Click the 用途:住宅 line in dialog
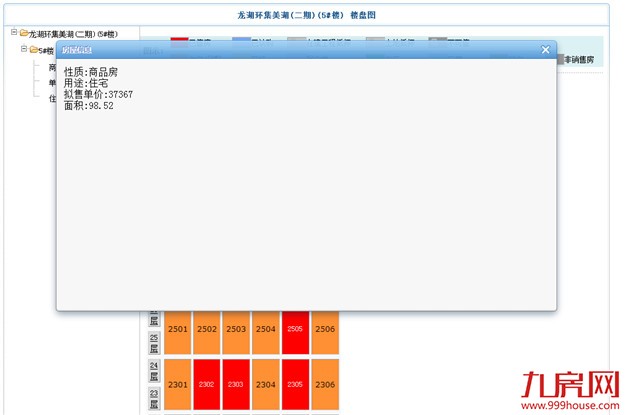The width and height of the screenshot is (625, 415). (x=86, y=83)
